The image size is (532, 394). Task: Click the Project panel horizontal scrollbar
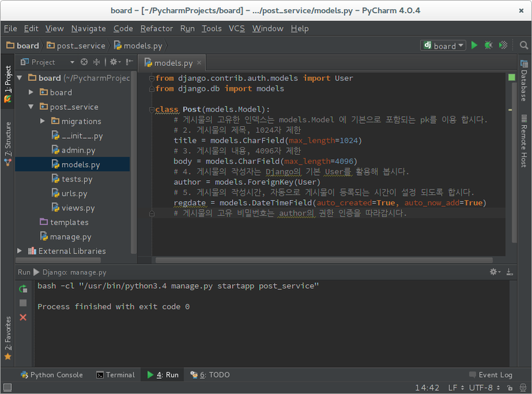[x=58, y=260]
